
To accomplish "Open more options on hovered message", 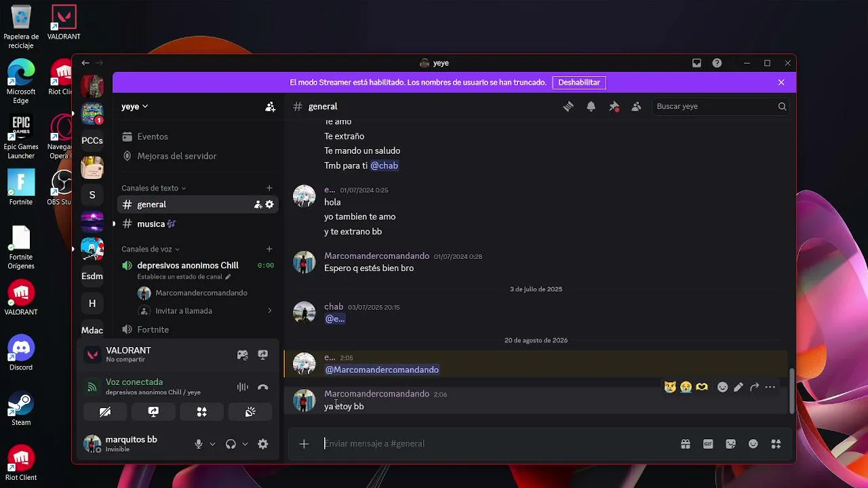I will pos(770,387).
